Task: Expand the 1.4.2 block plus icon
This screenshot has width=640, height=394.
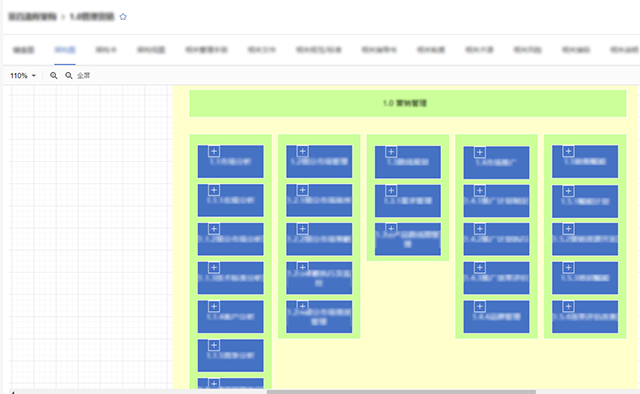Action: click(x=480, y=229)
